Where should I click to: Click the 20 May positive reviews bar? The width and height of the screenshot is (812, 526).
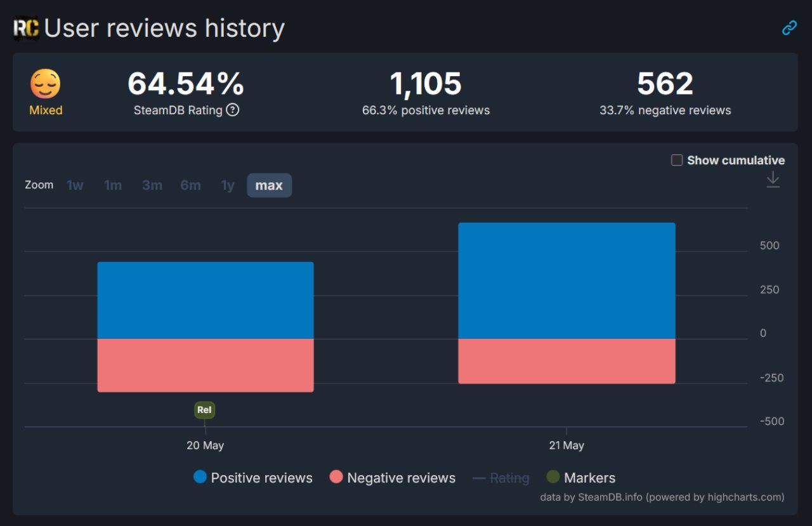tap(205, 300)
